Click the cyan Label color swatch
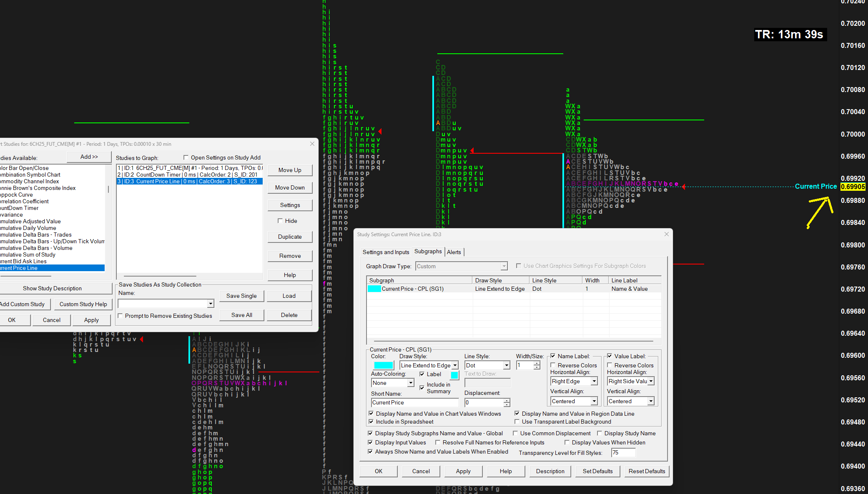This screenshot has width=868, height=494. (x=454, y=375)
